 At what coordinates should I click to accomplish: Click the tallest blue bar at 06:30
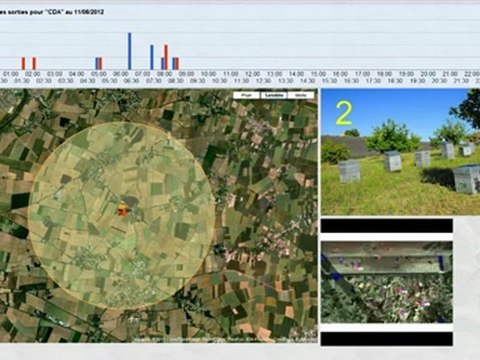tap(130, 51)
